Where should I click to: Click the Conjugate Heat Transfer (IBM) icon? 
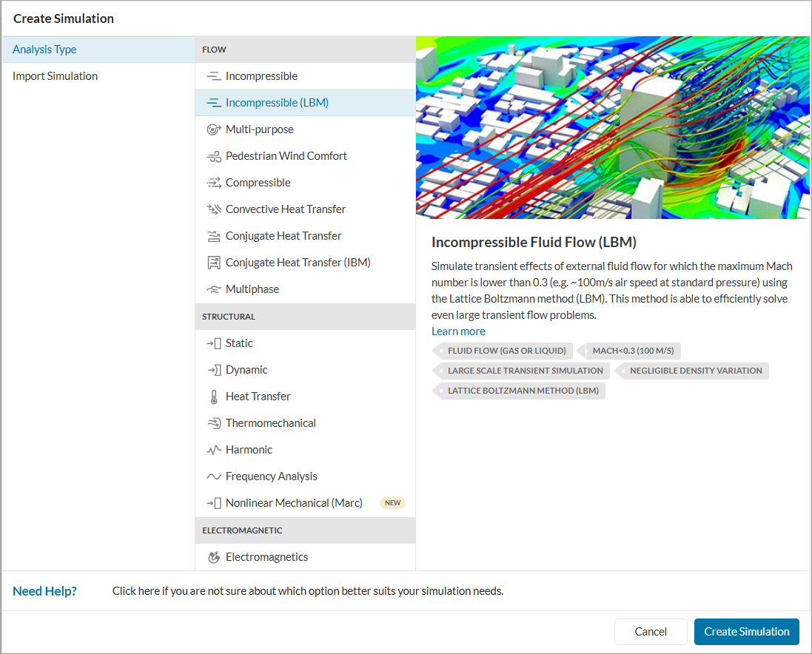(x=214, y=263)
